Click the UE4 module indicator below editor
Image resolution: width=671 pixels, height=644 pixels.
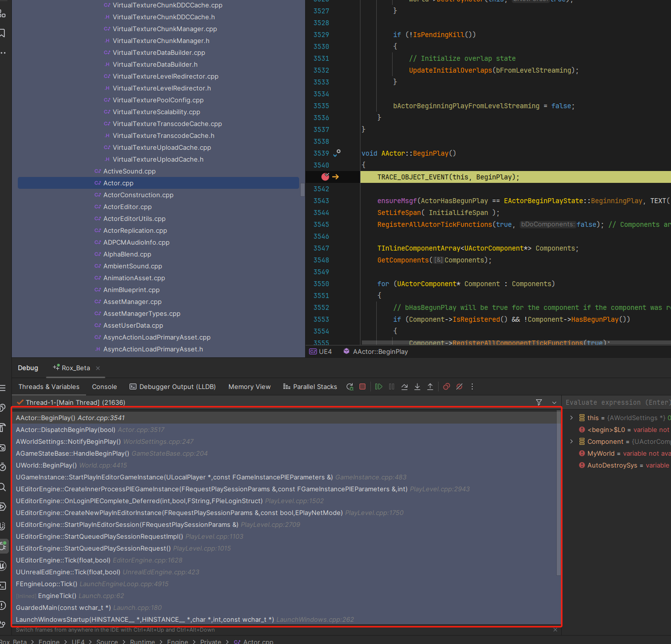[x=320, y=351]
